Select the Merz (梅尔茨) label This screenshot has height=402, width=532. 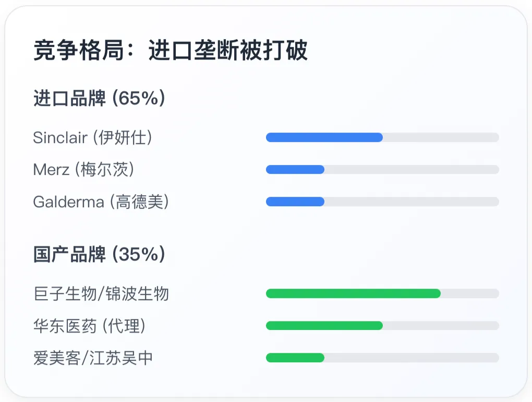(x=83, y=170)
